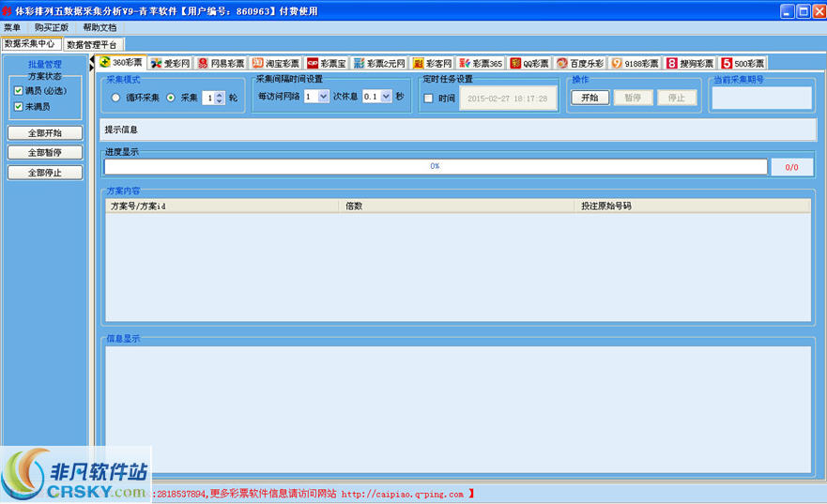Toggle the 满员(必选) checkbox
The width and height of the screenshot is (827, 504).
point(18,91)
